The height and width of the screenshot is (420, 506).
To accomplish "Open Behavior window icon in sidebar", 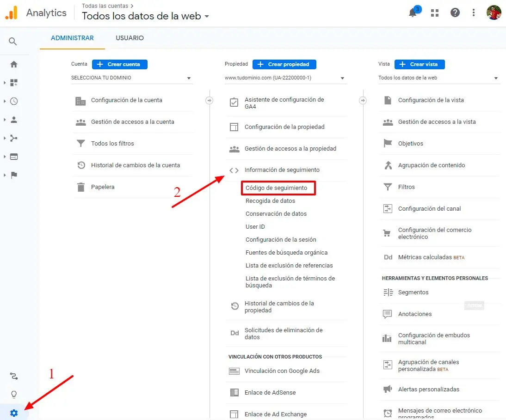I will coord(13,157).
